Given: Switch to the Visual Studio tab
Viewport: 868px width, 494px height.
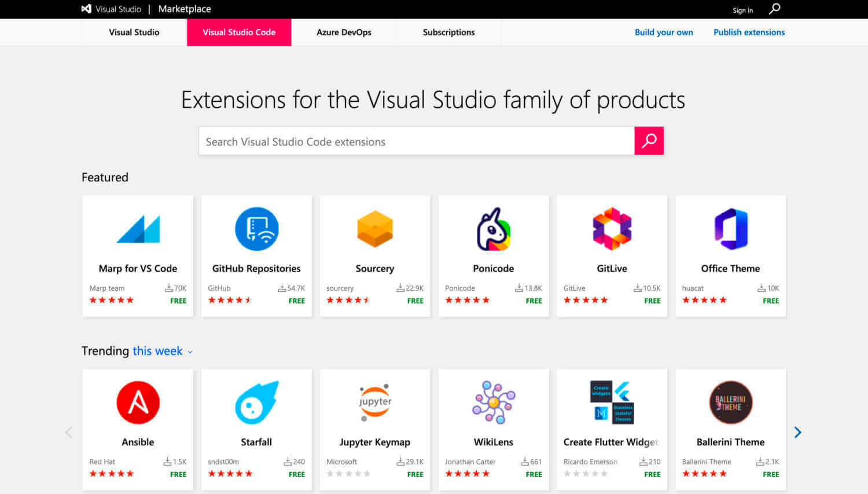Looking at the screenshot, I should click(134, 32).
